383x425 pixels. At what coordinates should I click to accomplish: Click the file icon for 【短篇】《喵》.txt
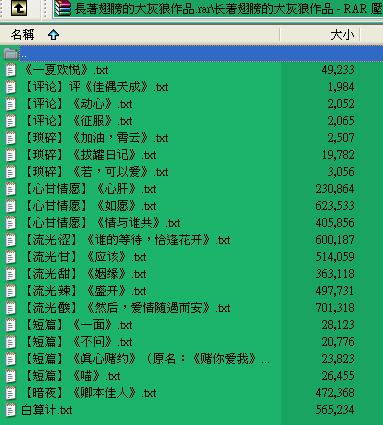[11, 376]
